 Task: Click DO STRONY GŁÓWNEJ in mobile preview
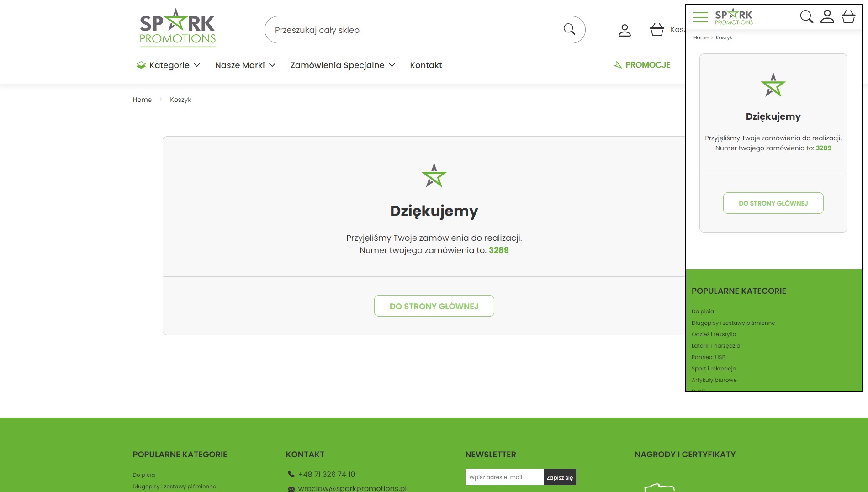pyautogui.click(x=773, y=203)
